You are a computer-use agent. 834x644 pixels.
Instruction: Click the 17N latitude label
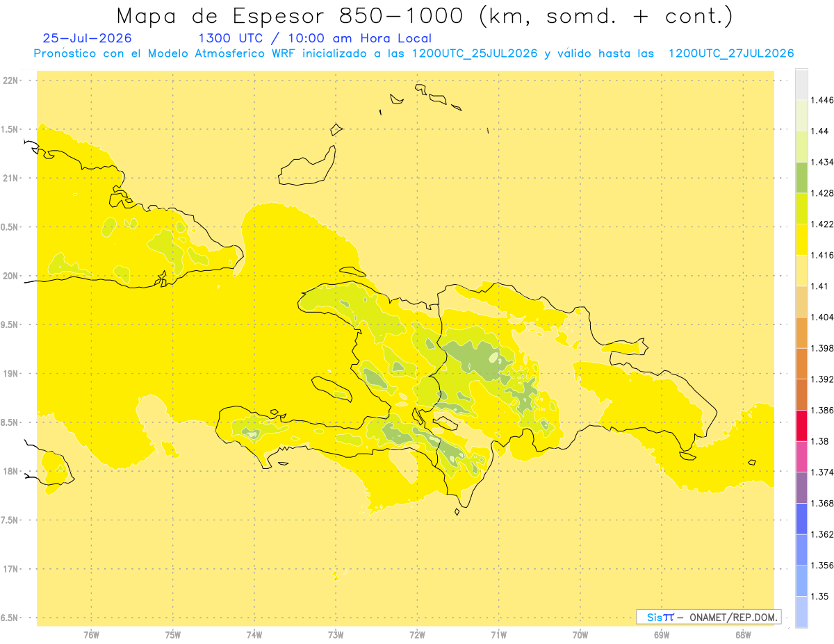(x=12, y=569)
